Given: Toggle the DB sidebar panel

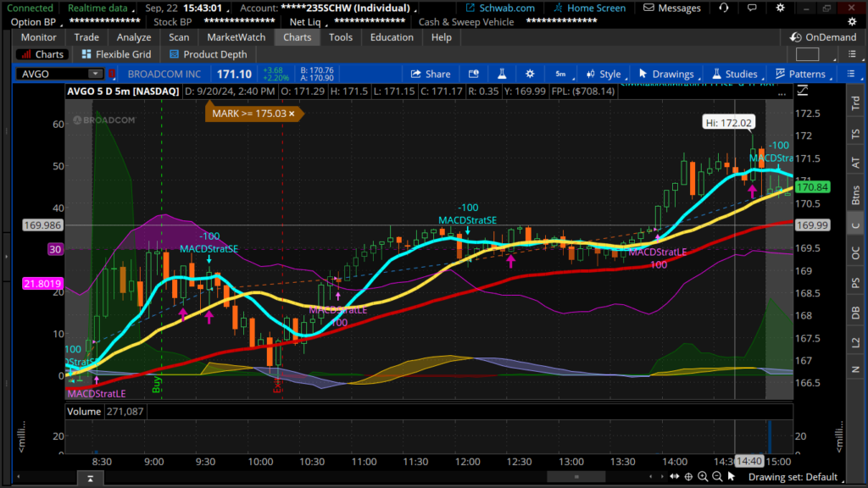Looking at the screenshot, I should click(855, 313).
